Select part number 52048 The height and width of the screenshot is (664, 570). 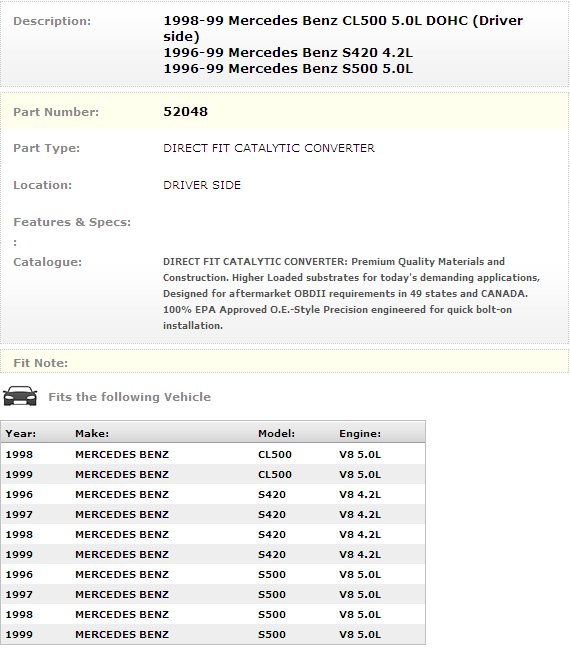(185, 111)
